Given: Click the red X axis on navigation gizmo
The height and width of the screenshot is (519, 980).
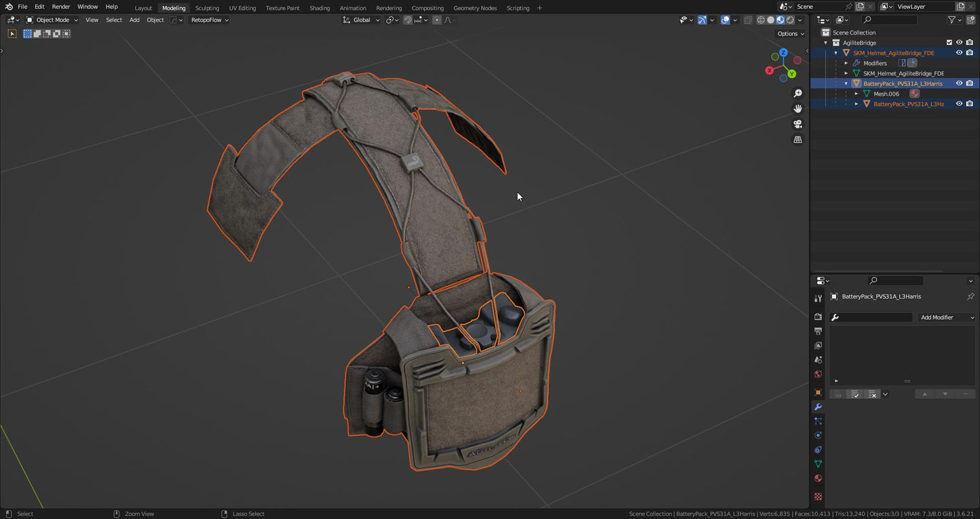Looking at the screenshot, I should [x=770, y=71].
